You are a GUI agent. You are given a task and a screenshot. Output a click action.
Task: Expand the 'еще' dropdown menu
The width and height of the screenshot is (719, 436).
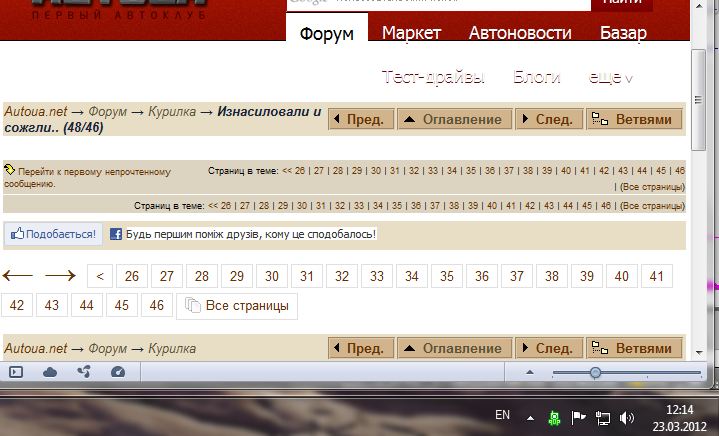[610, 77]
